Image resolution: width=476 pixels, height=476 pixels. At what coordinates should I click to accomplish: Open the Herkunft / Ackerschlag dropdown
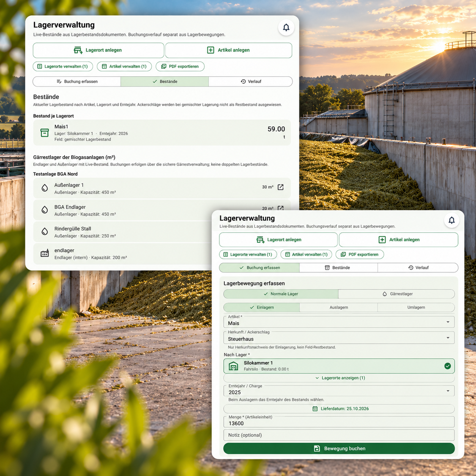point(339,337)
